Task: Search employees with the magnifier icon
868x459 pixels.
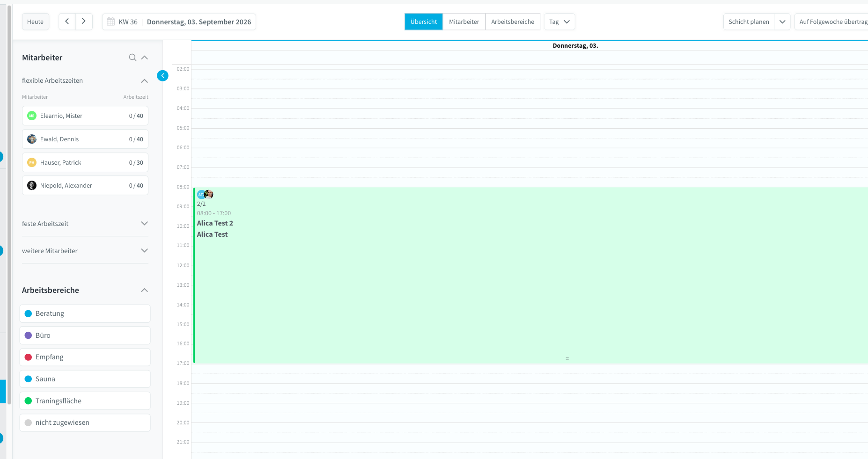Action: pyautogui.click(x=132, y=58)
